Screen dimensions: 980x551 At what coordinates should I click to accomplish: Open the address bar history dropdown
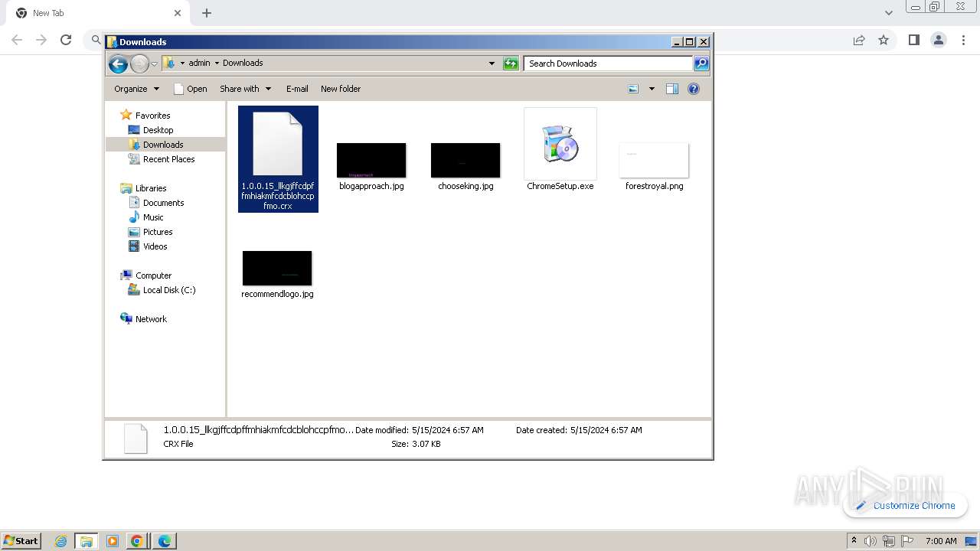click(x=492, y=64)
